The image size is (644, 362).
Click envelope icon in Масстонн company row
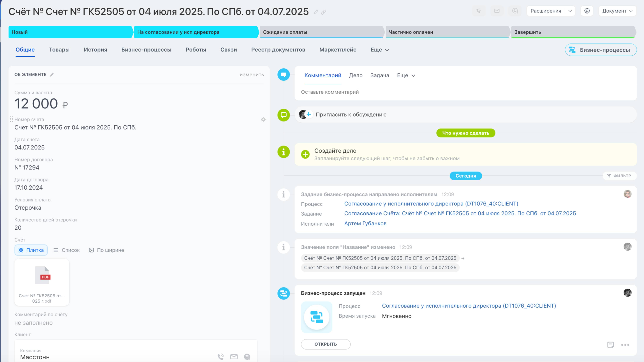(x=234, y=357)
